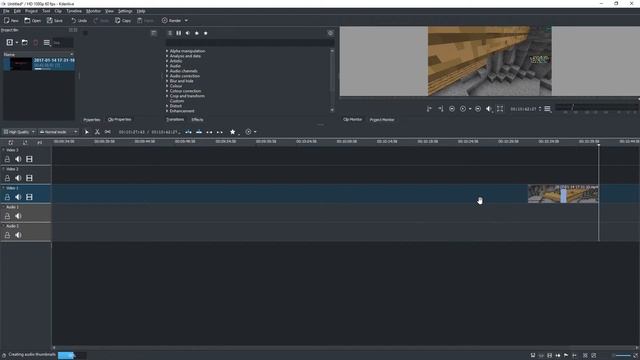Screen dimensions: 640x360
Task: Click the Delete Clip icon in Project Bin
Action: pyautogui.click(x=36, y=42)
